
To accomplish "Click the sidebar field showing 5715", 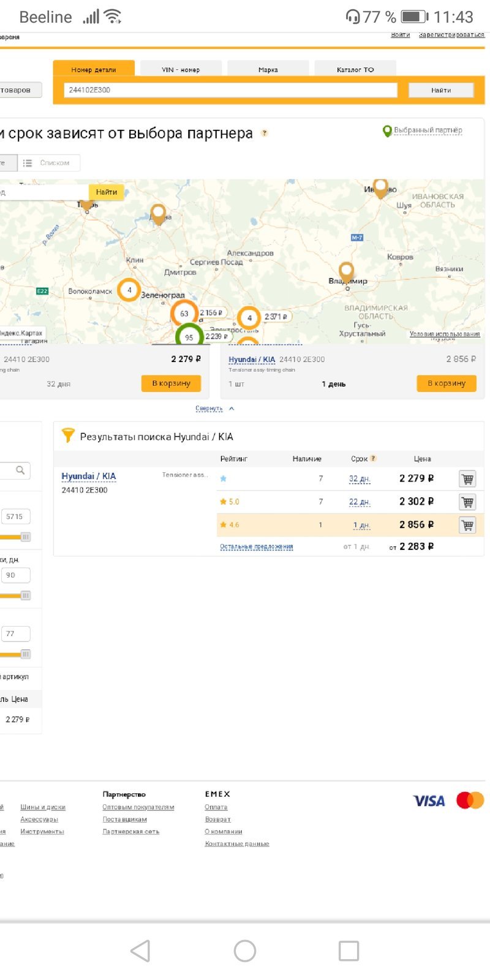I will pyautogui.click(x=15, y=516).
